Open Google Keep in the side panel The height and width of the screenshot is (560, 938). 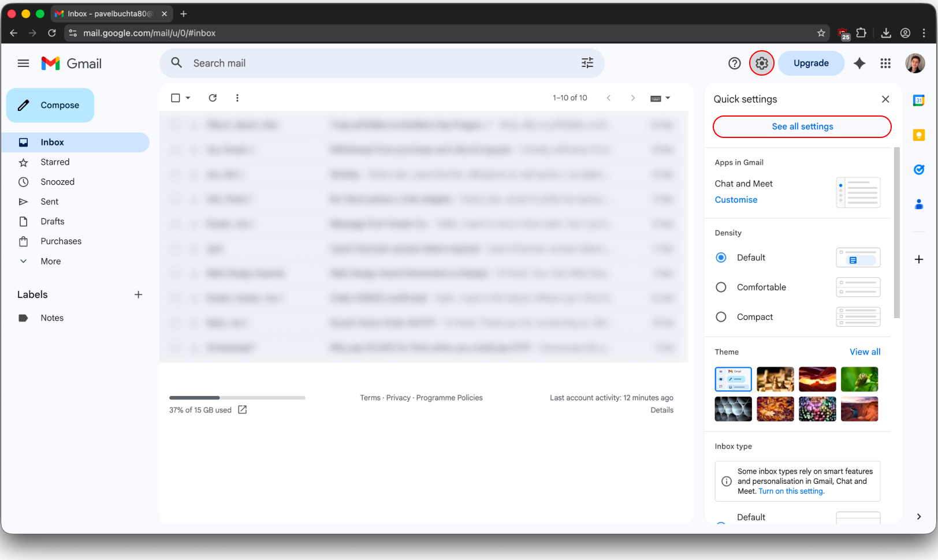919,135
